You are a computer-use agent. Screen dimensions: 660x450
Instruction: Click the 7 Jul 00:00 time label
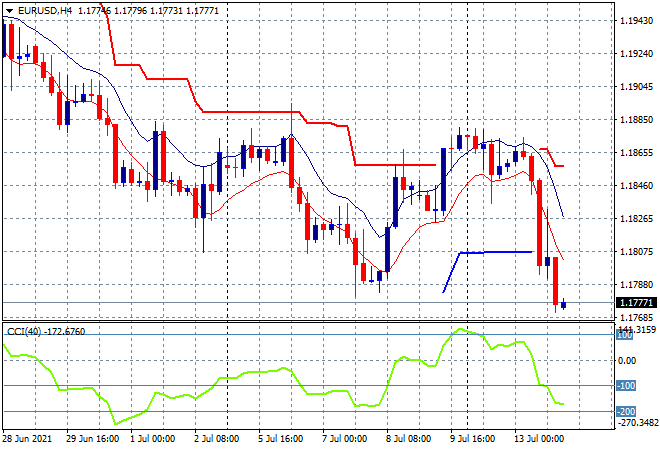click(x=344, y=439)
